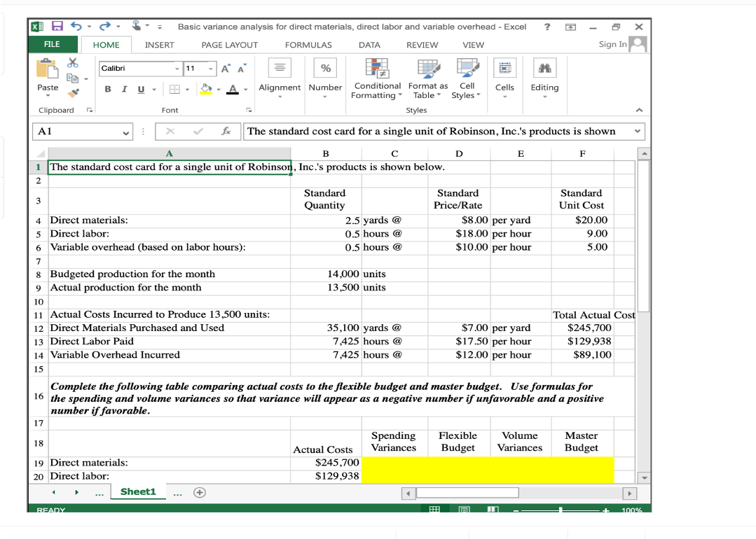Click the Format as Table icon
756x539 pixels.
(x=427, y=78)
